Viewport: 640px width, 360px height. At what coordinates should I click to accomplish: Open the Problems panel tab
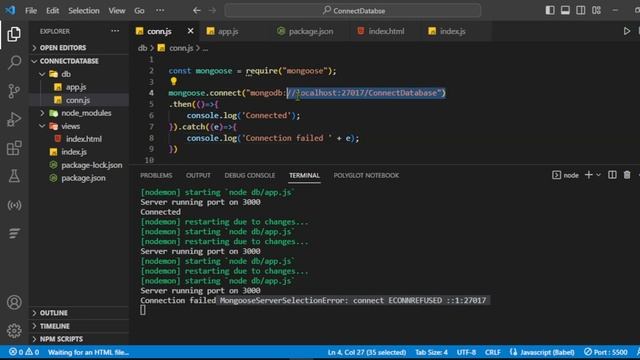click(x=156, y=176)
